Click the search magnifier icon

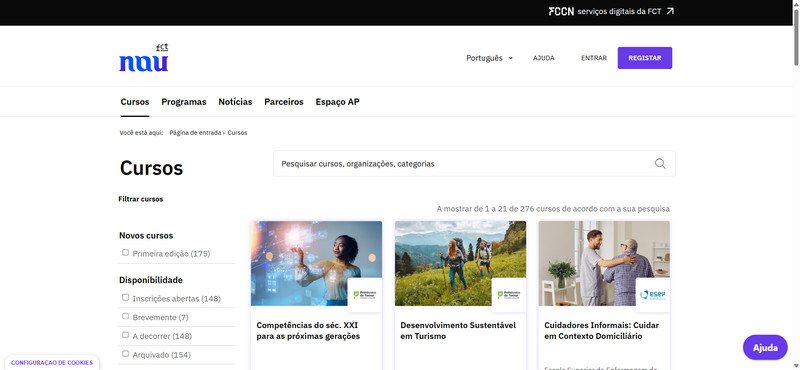tap(660, 164)
